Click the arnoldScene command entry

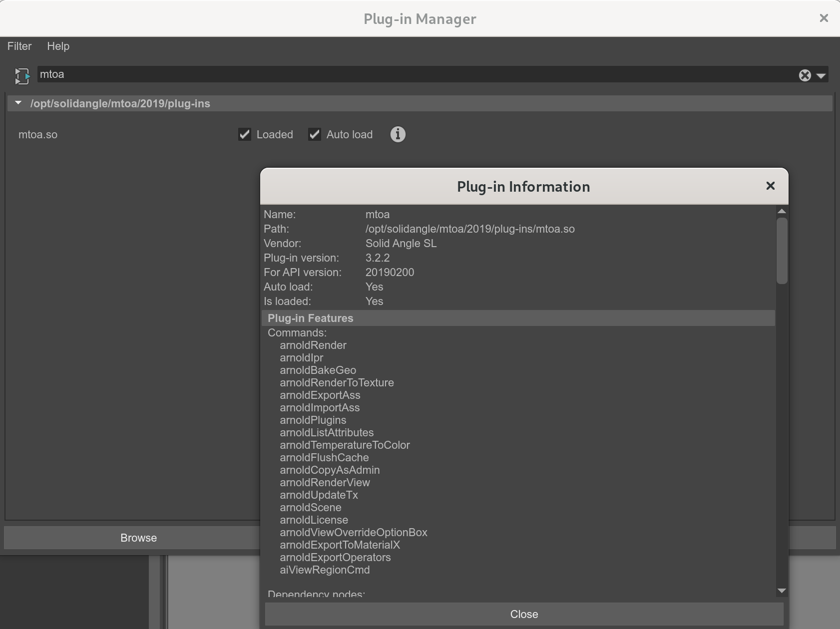tap(311, 507)
